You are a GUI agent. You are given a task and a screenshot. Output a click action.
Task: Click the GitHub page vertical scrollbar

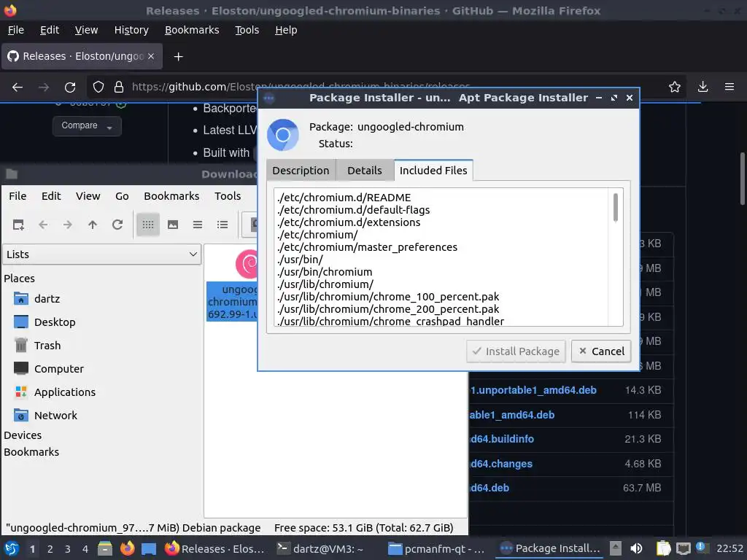coord(742,179)
